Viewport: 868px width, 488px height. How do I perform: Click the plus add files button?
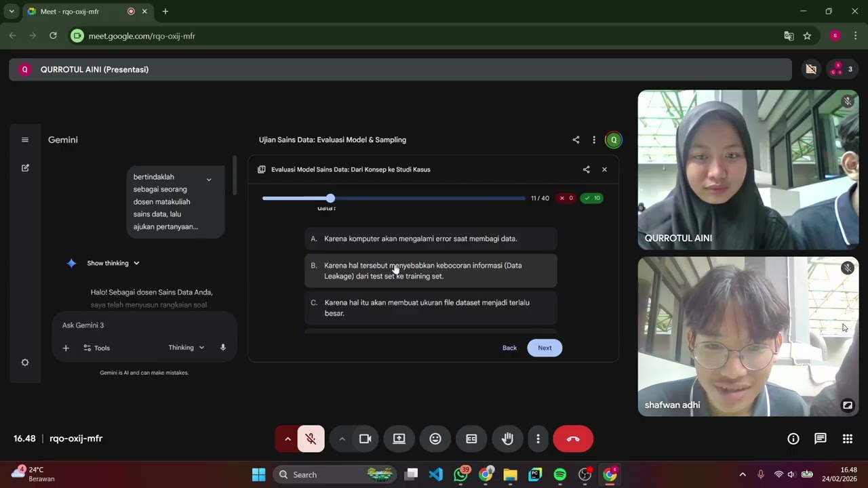66,348
